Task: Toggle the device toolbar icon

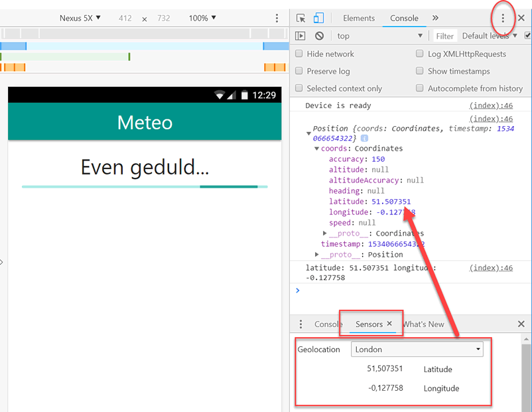Action: pos(318,18)
